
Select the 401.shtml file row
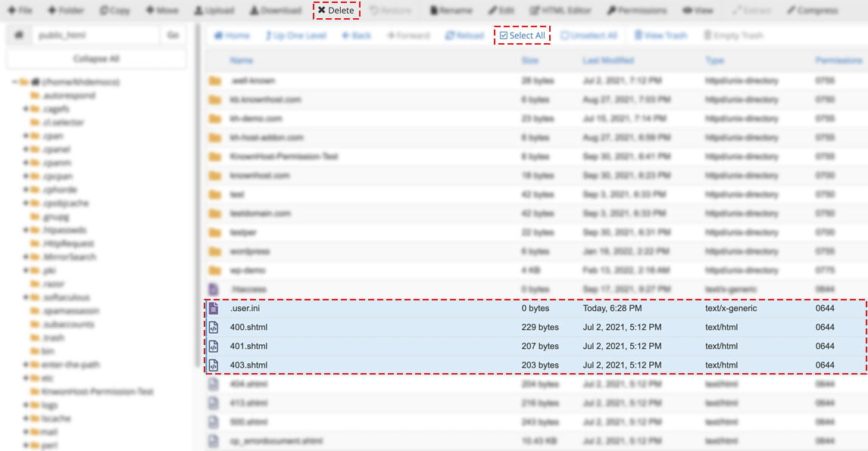point(248,347)
